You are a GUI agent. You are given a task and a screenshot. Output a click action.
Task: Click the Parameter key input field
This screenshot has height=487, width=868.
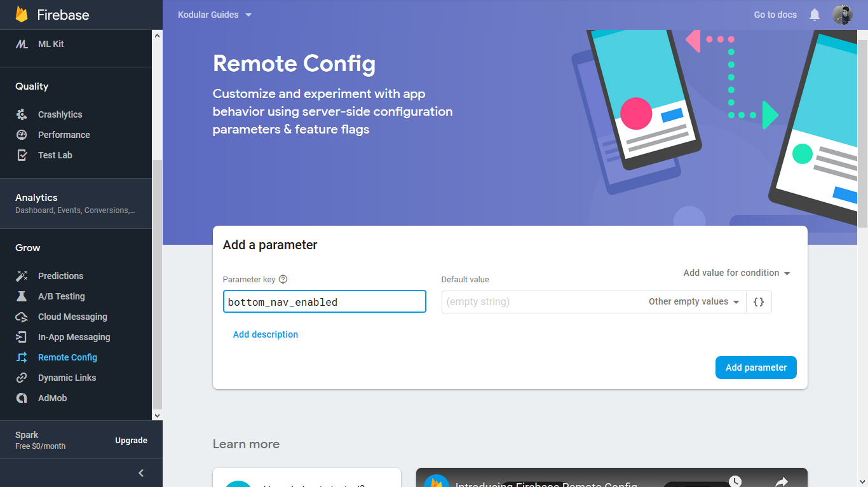tap(325, 302)
